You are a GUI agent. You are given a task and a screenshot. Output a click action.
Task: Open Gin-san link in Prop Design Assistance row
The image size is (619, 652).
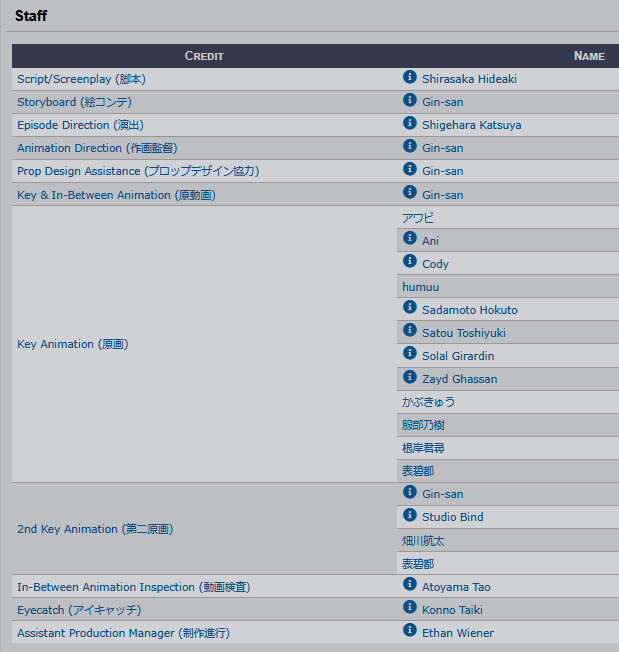click(443, 171)
